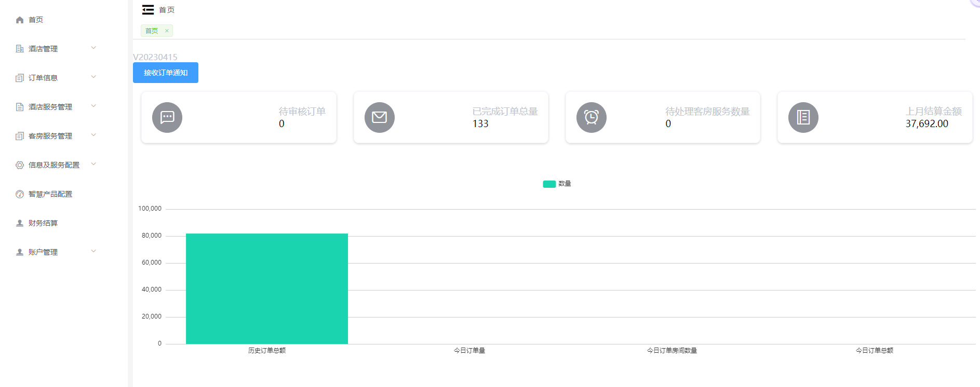Expand the 订单信息 menu chevron

[x=93, y=77]
